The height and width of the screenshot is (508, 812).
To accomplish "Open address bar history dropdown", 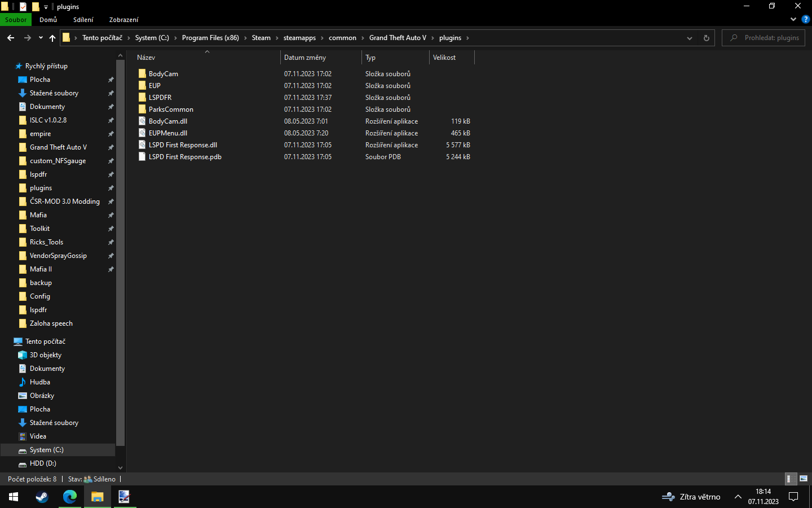I will [x=689, y=38].
